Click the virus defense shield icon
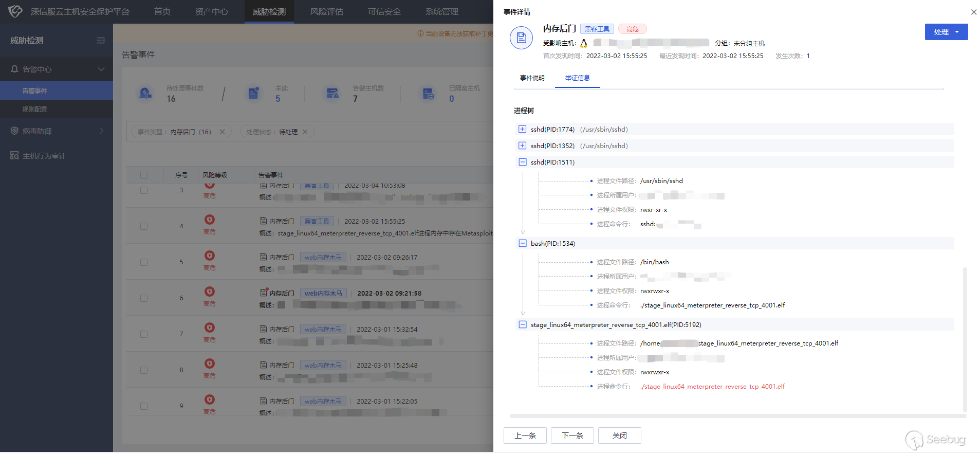Viewport: 980px width, 454px height. pyautogui.click(x=14, y=131)
